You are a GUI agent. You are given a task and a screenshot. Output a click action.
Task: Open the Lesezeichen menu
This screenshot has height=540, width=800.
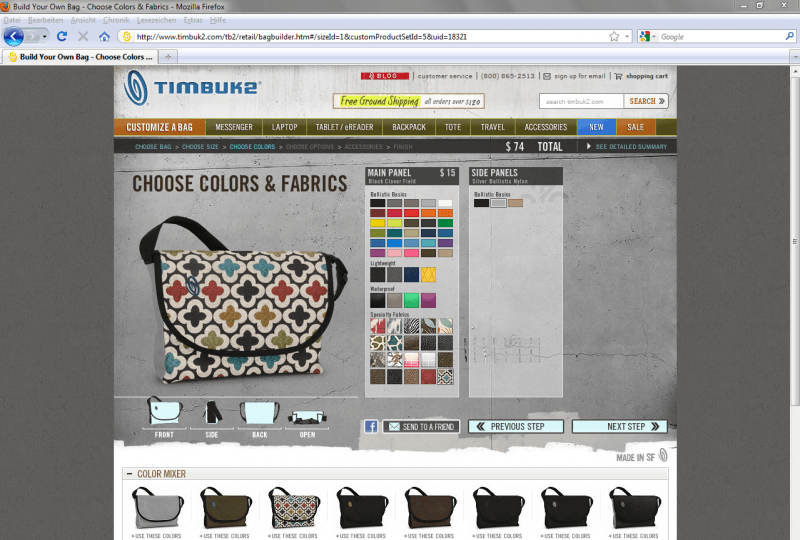coord(156,20)
